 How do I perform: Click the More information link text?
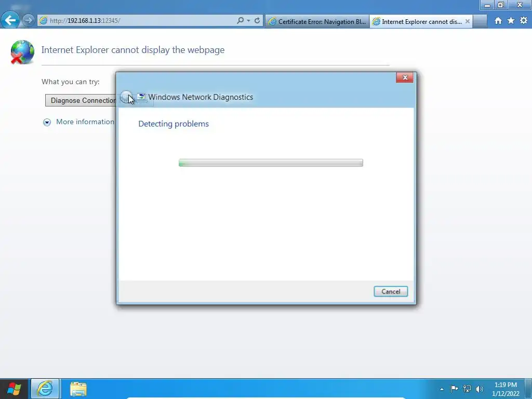coord(85,122)
